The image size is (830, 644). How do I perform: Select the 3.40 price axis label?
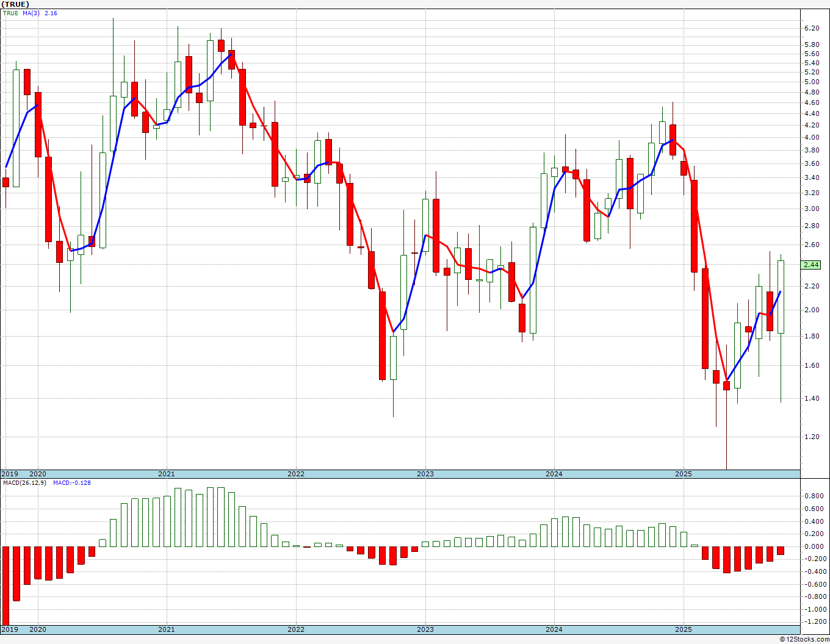[812, 177]
